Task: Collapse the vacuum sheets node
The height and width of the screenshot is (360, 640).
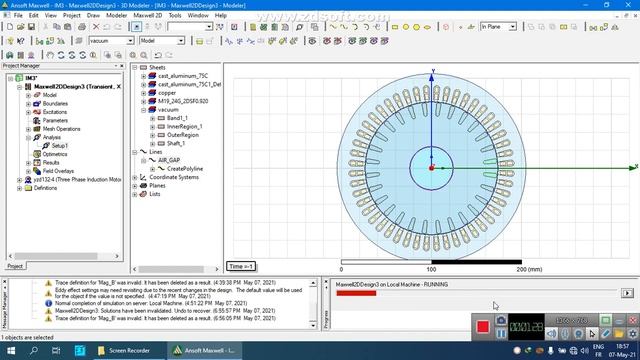Action: click(144, 110)
